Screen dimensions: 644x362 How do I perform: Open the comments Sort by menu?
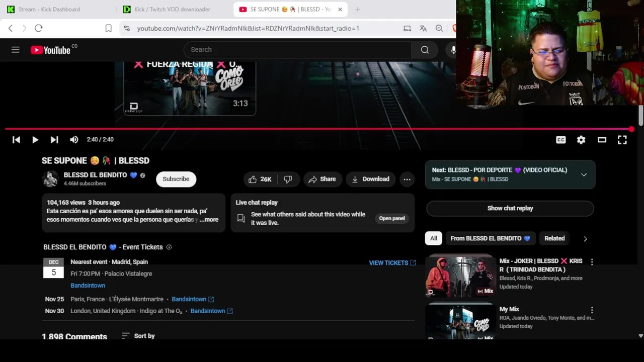tap(138, 336)
